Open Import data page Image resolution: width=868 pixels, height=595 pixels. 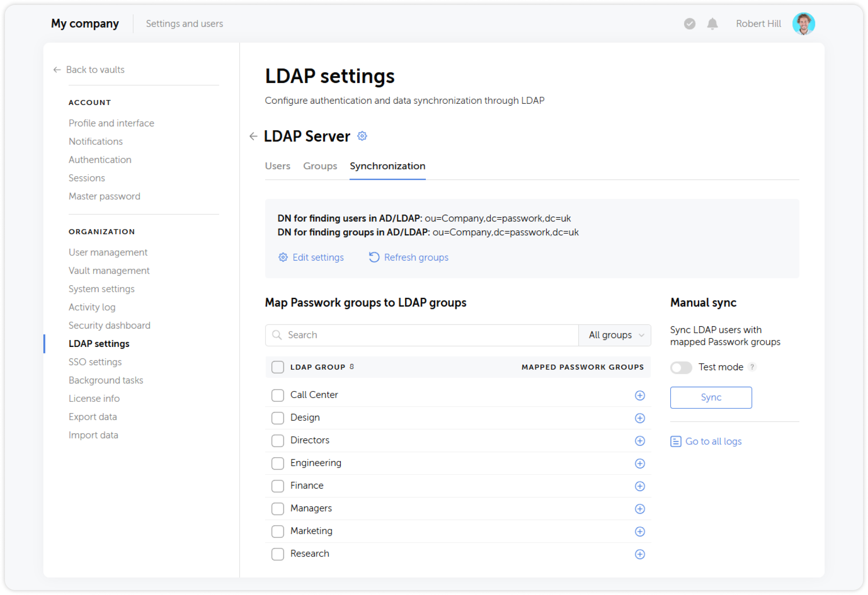(x=93, y=435)
